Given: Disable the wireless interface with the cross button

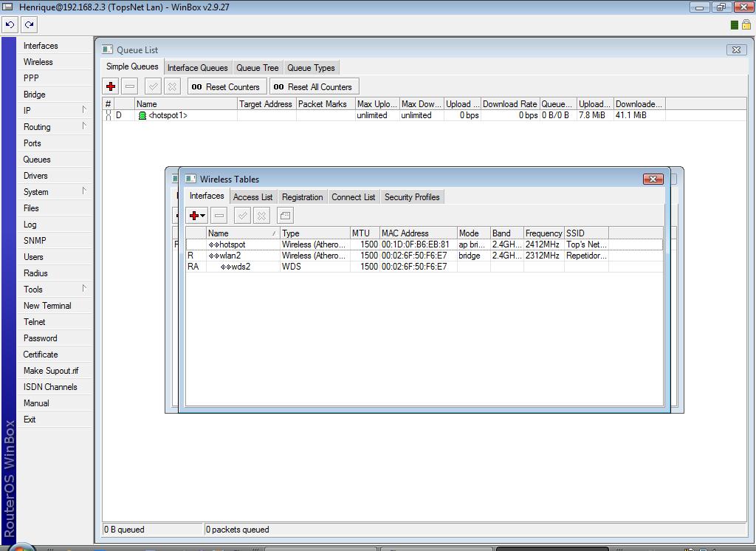Looking at the screenshot, I should tap(261, 216).
